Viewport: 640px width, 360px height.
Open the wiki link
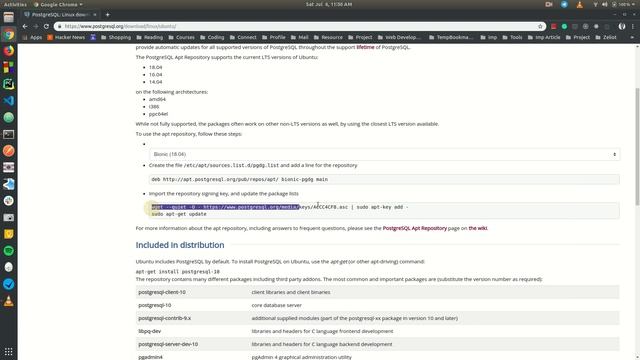tap(478, 228)
